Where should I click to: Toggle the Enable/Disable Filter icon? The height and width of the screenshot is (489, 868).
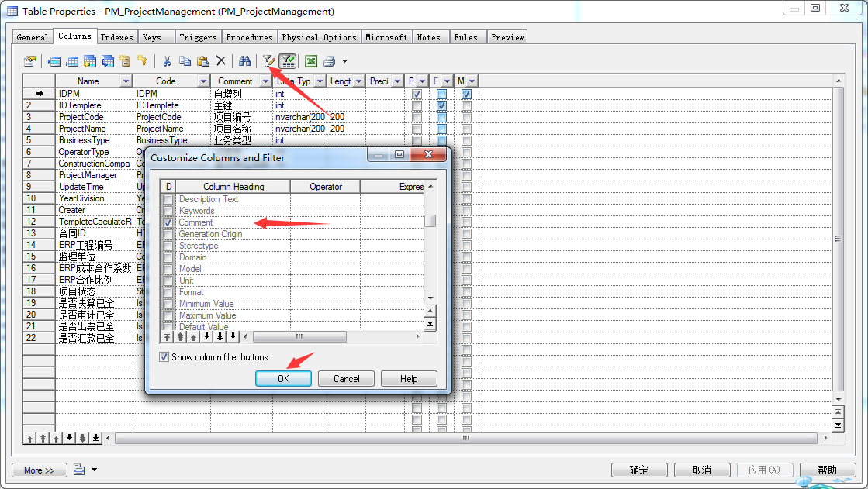[x=288, y=61]
